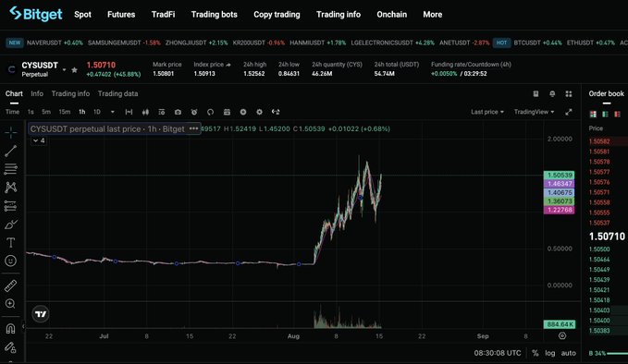Viewport: 628px width, 364px height.
Task: Open chart settings gear icon
Action: 260,112
